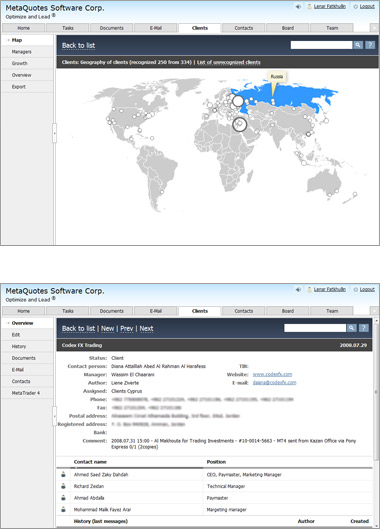
Task: Open List of unrecognized clients link
Action: coord(228,62)
